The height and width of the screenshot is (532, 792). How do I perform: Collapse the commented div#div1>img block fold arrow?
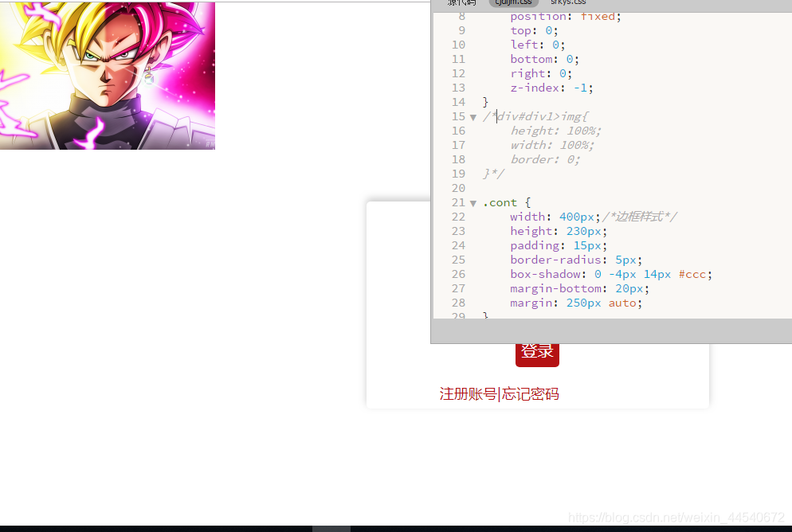point(473,118)
